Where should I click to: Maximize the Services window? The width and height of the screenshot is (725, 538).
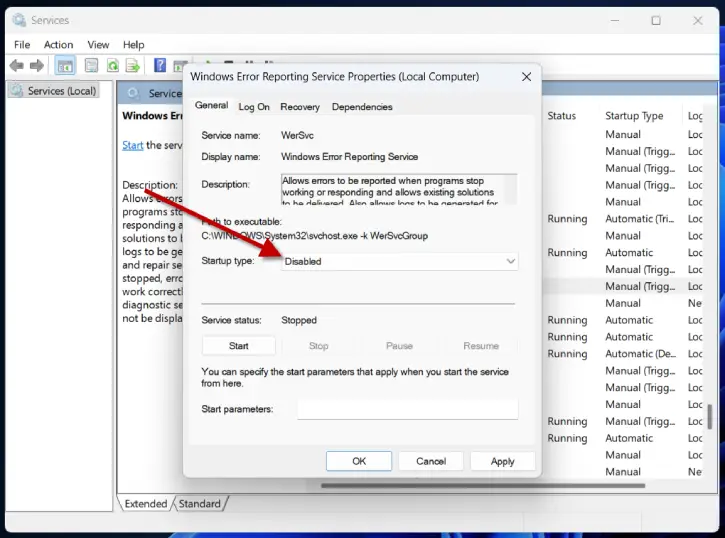tap(656, 20)
